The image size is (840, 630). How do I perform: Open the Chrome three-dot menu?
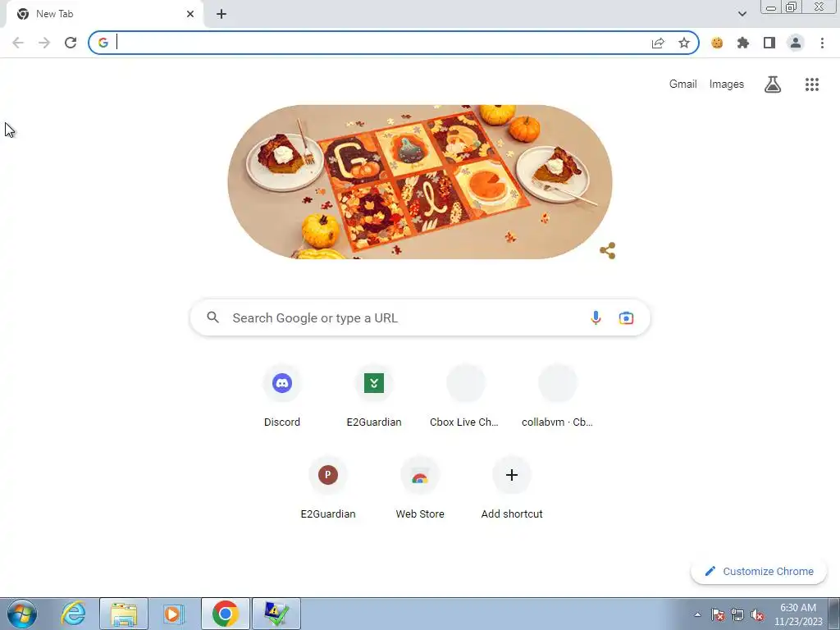[822, 43]
